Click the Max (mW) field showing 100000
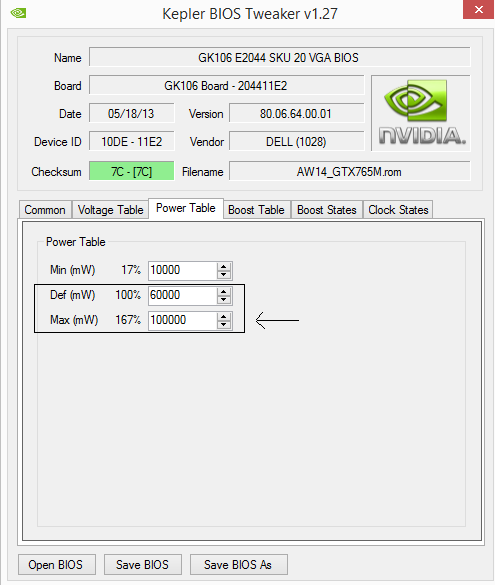Screen dimensions: 495x585 click(x=182, y=320)
